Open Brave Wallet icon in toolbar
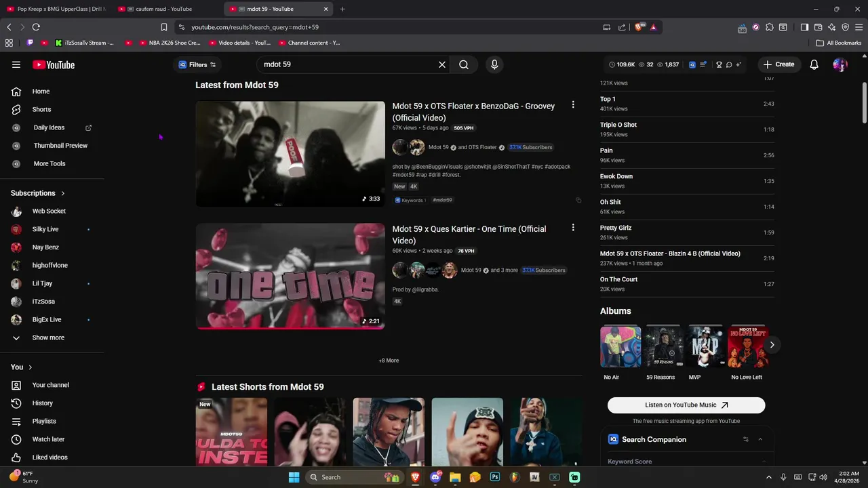Image resolution: width=868 pixels, height=488 pixels. tap(818, 27)
